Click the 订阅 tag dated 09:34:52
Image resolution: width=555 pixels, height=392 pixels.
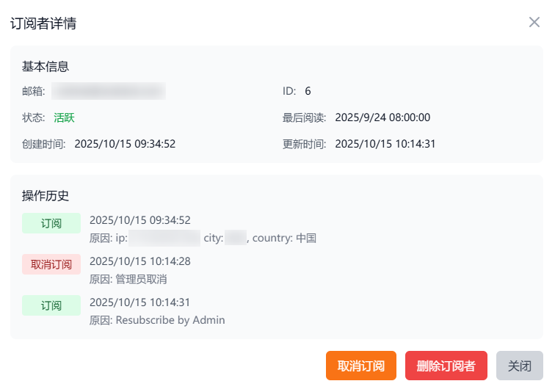[x=51, y=223]
